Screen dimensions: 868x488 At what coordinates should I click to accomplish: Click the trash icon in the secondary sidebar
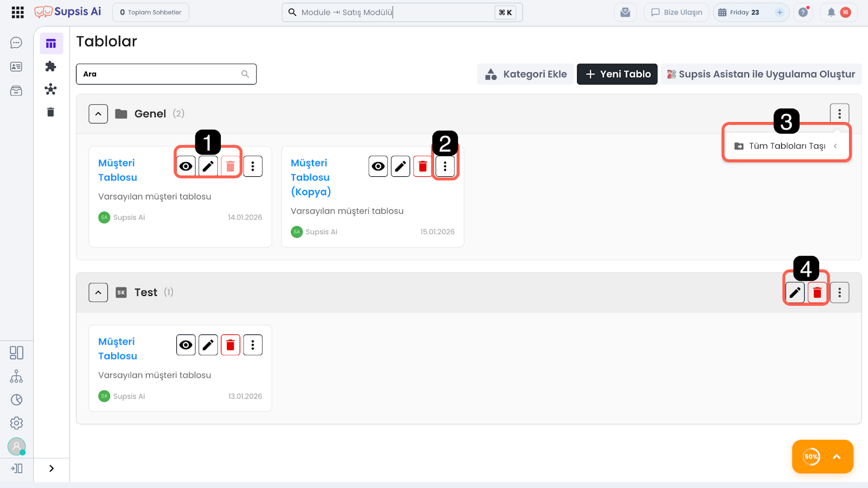(x=50, y=112)
